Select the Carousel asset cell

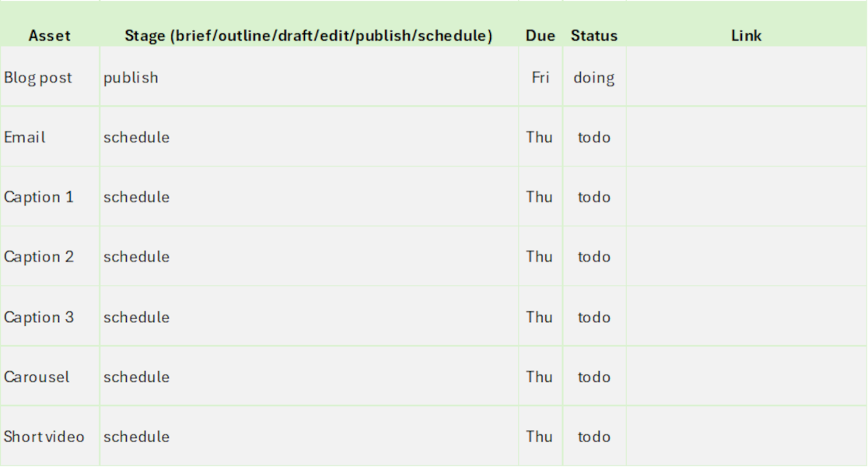(x=50, y=376)
